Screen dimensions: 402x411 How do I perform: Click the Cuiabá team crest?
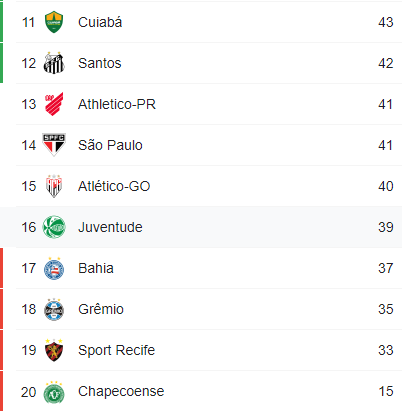54,22
